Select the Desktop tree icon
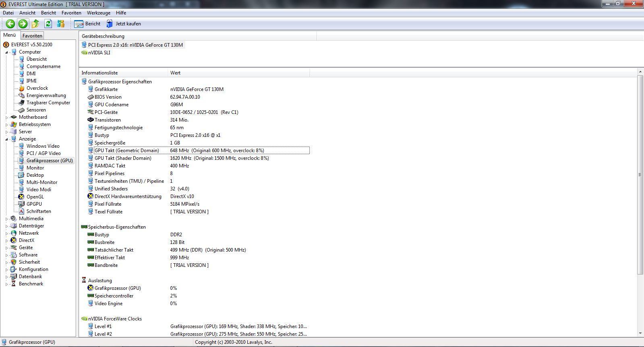 21,175
